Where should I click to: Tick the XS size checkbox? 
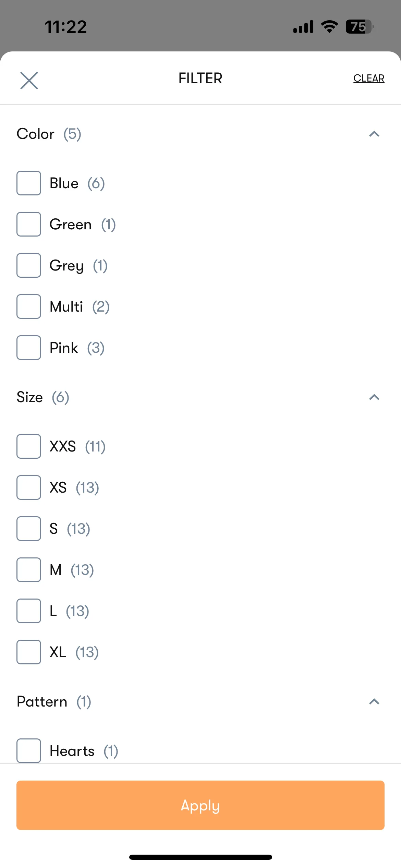29,487
